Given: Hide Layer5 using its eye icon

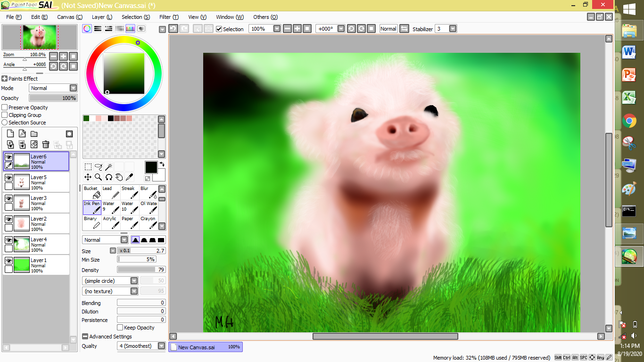Looking at the screenshot, I should point(8,178).
